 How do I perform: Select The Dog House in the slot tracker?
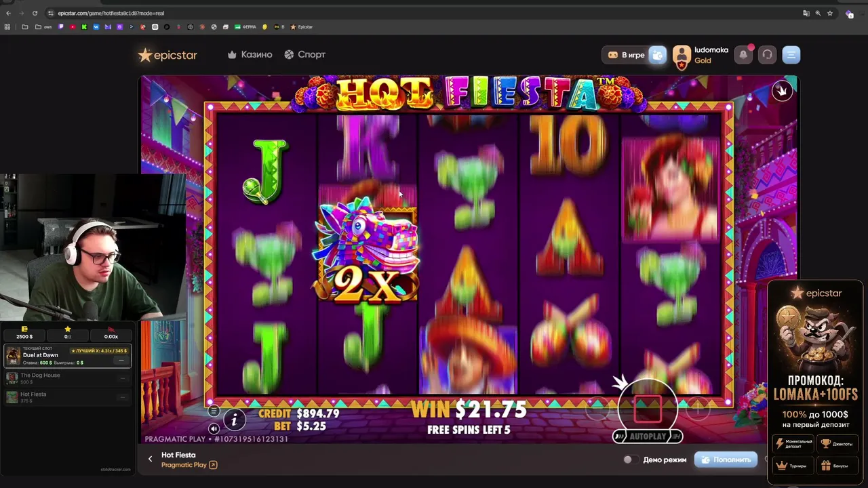click(x=68, y=378)
